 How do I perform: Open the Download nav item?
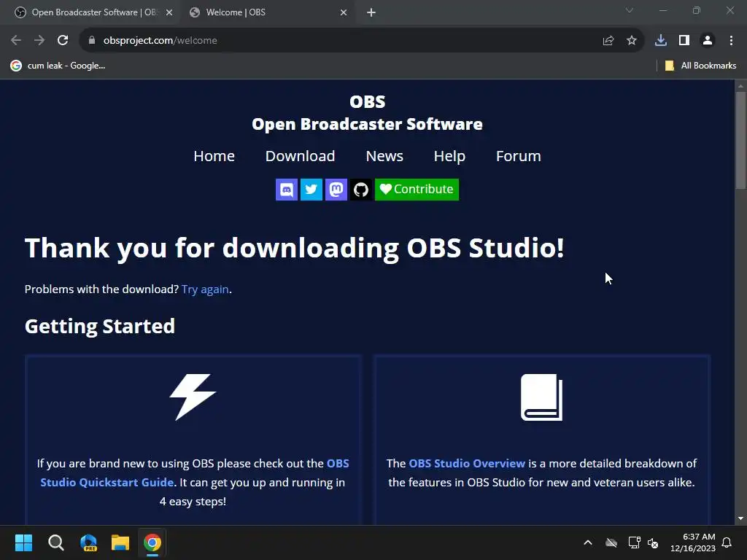(x=300, y=156)
